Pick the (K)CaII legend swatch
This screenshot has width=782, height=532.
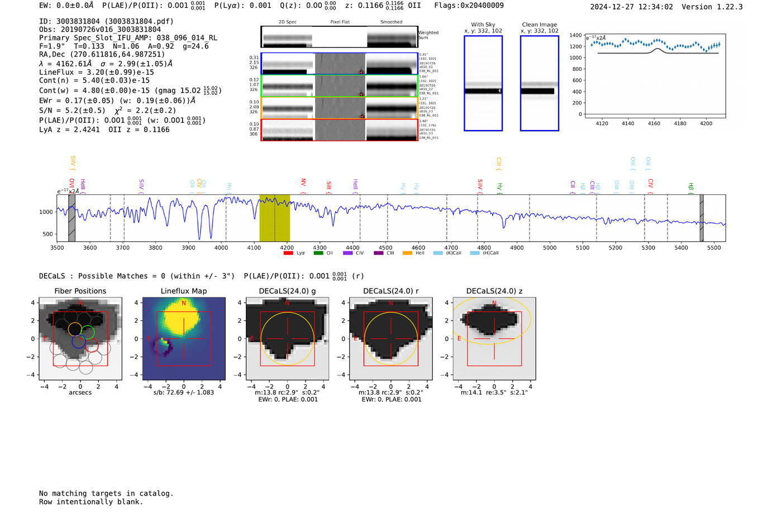point(438,253)
